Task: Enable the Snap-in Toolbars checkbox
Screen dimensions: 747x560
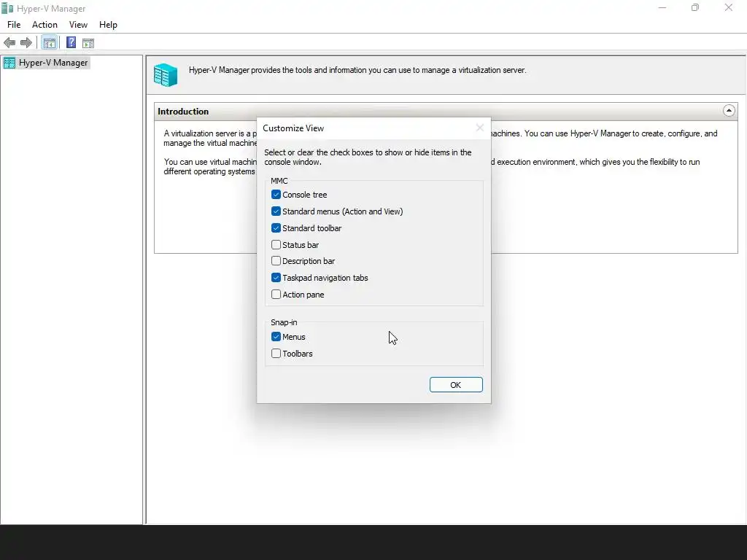Action: (x=276, y=354)
